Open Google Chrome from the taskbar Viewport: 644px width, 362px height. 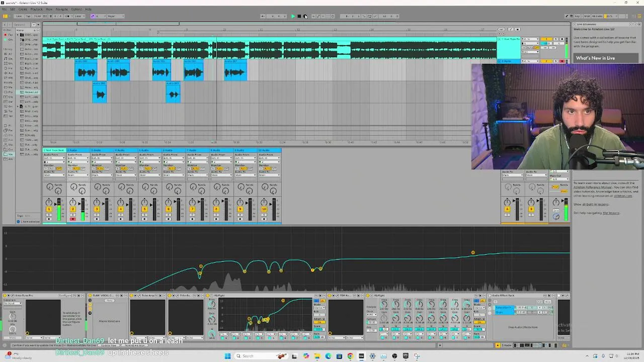point(350,356)
